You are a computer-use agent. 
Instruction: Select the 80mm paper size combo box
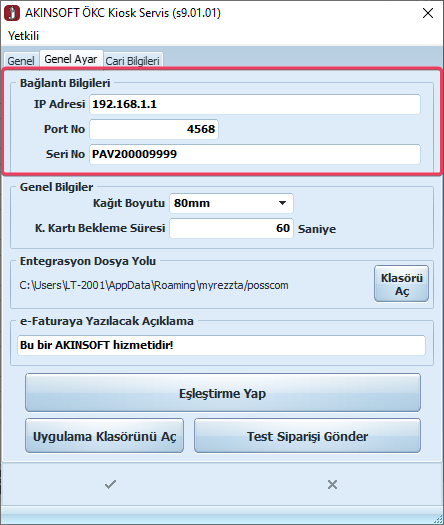point(231,203)
